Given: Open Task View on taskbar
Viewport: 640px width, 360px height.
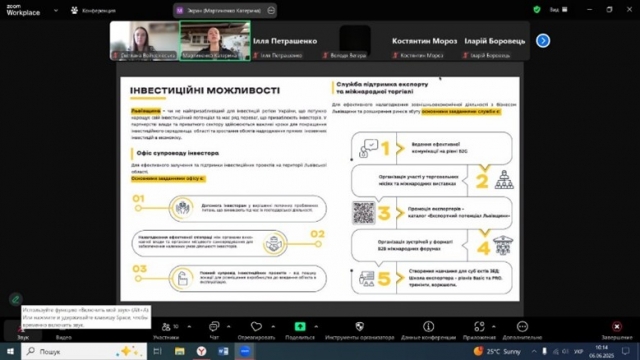Looking at the screenshot, I should [158, 351].
